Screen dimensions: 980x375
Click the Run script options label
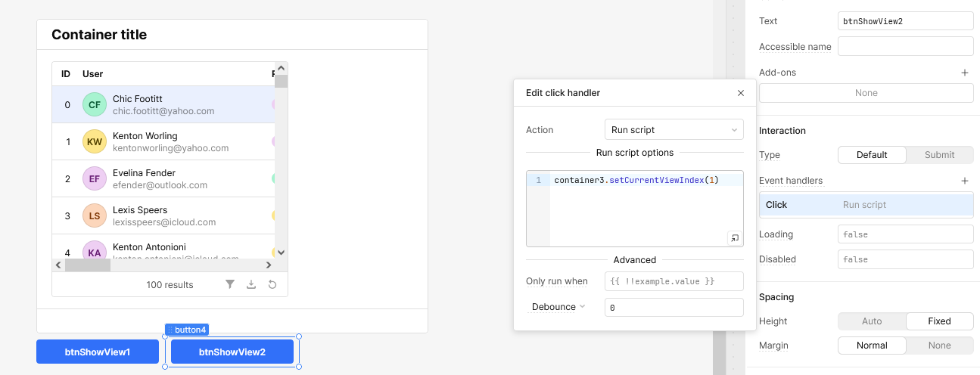tap(635, 153)
